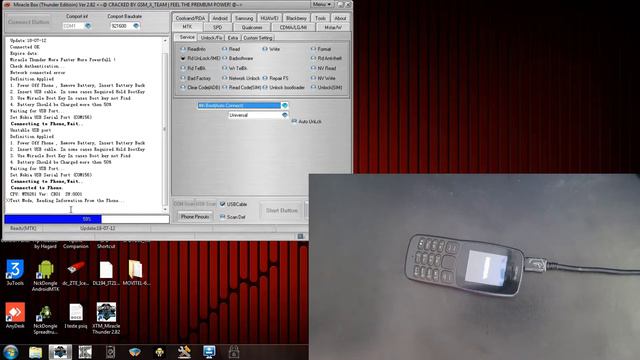This screenshot has height=360, width=640.
Task: Launch AnyDesk from the desktop
Action: point(15,316)
